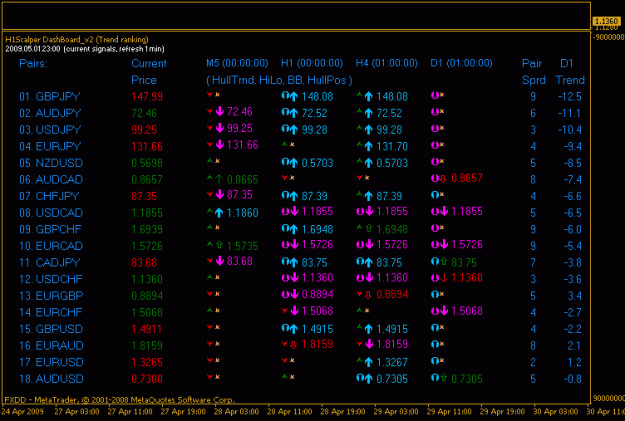This screenshot has width=625, height=421.
Task: Click the D1 trend value -12.5
Action: click(x=570, y=96)
